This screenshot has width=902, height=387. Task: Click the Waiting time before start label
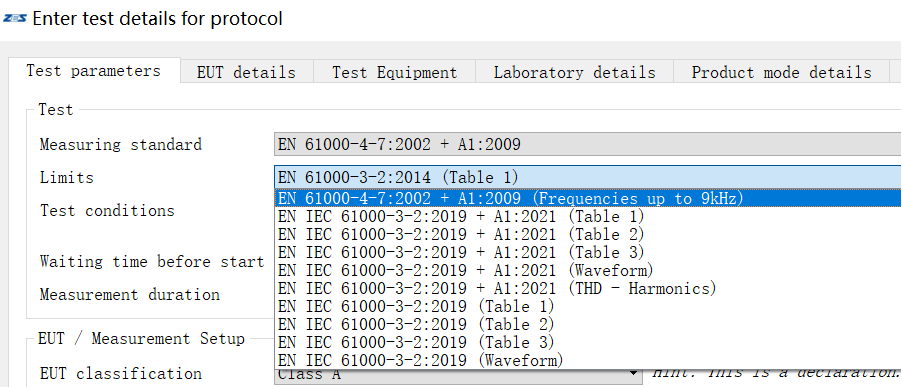(x=152, y=262)
